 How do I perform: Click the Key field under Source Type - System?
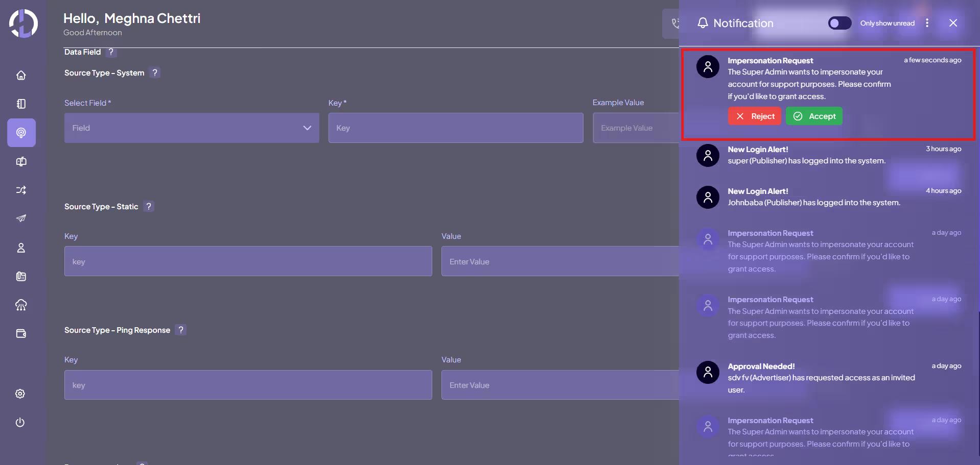pyautogui.click(x=455, y=128)
